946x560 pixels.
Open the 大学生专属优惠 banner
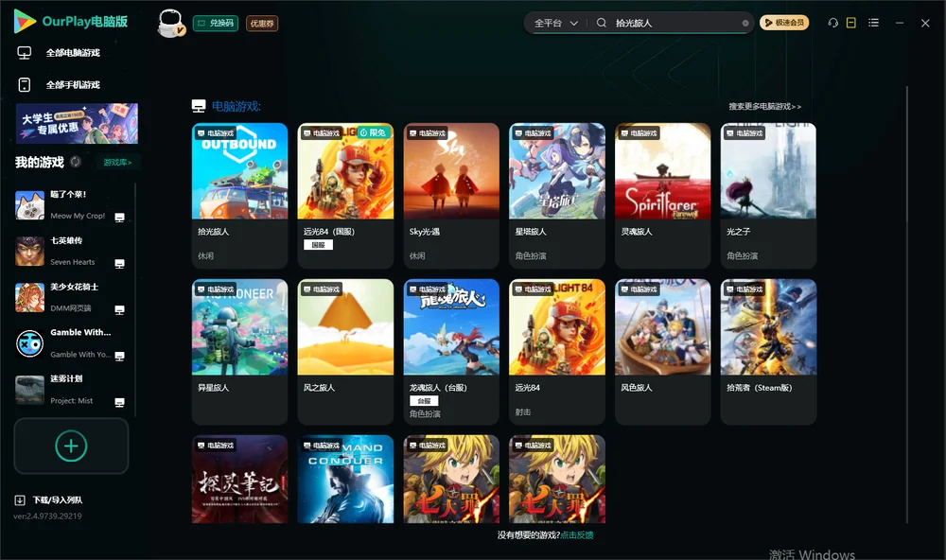pos(77,123)
